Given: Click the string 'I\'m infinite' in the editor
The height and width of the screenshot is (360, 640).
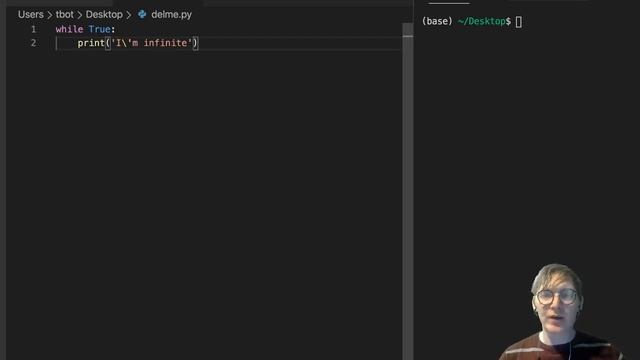Looking at the screenshot, I should coord(151,43).
